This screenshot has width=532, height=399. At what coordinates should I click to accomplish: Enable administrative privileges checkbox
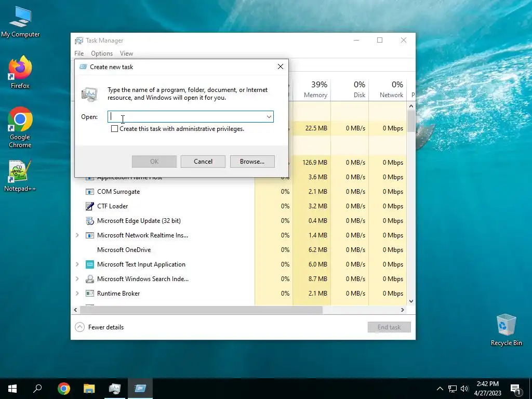tap(115, 129)
